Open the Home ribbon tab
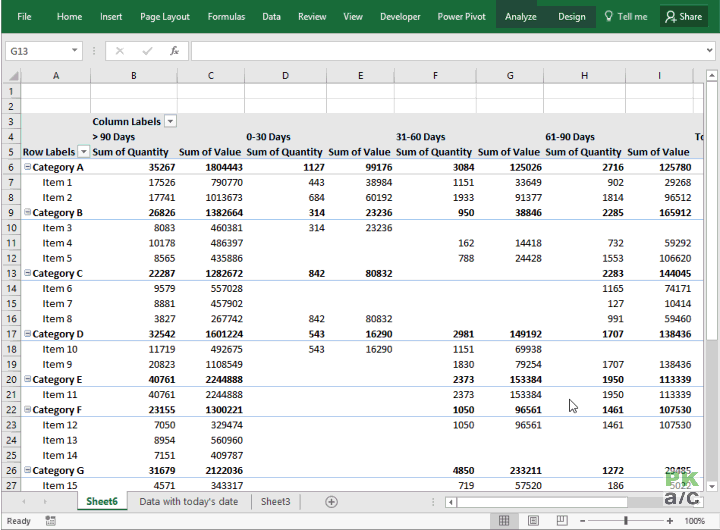The height and width of the screenshot is (530, 720). tap(69, 17)
